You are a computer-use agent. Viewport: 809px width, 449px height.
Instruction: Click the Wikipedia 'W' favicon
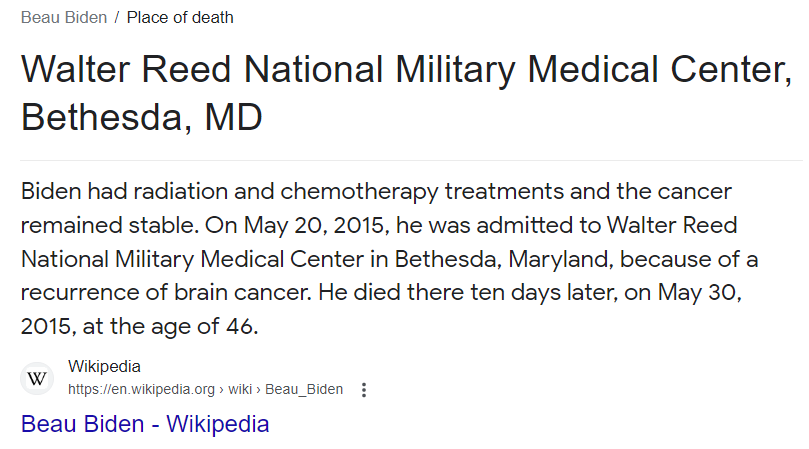[37, 378]
